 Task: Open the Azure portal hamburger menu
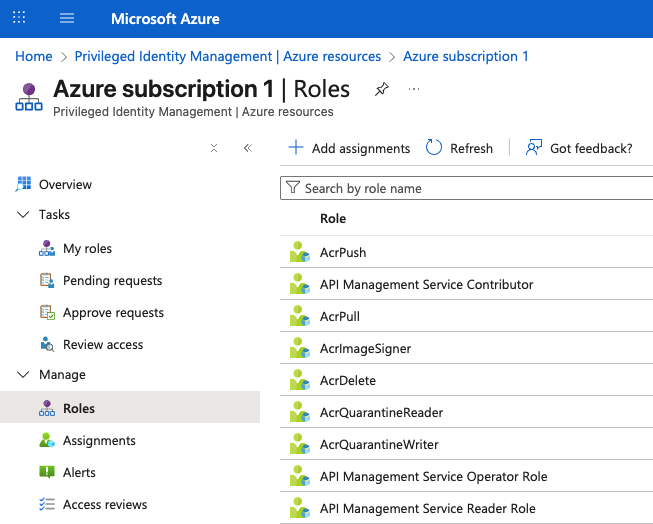click(67, 19)
